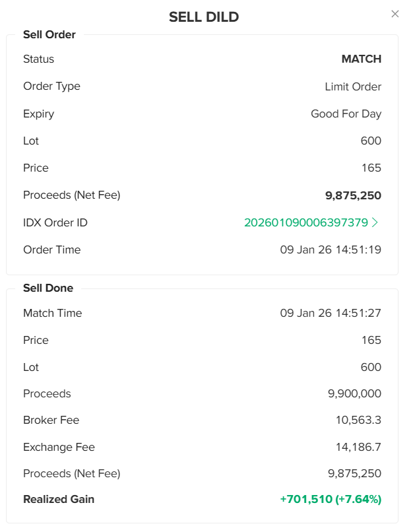Screen dimensions: 415x532
Task: Click the Price value in Sell Done
Action: [371, 341]
